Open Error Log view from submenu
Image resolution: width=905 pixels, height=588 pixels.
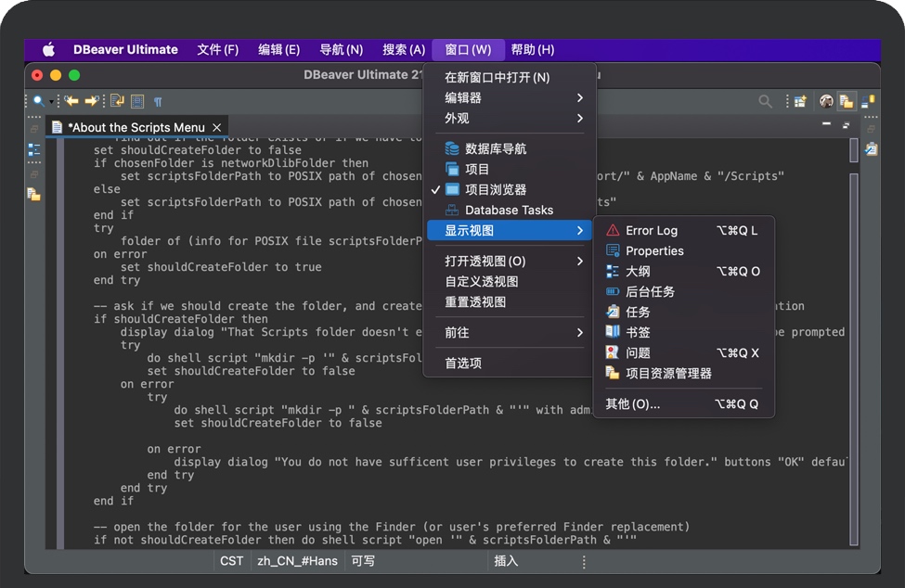point(651,230)
